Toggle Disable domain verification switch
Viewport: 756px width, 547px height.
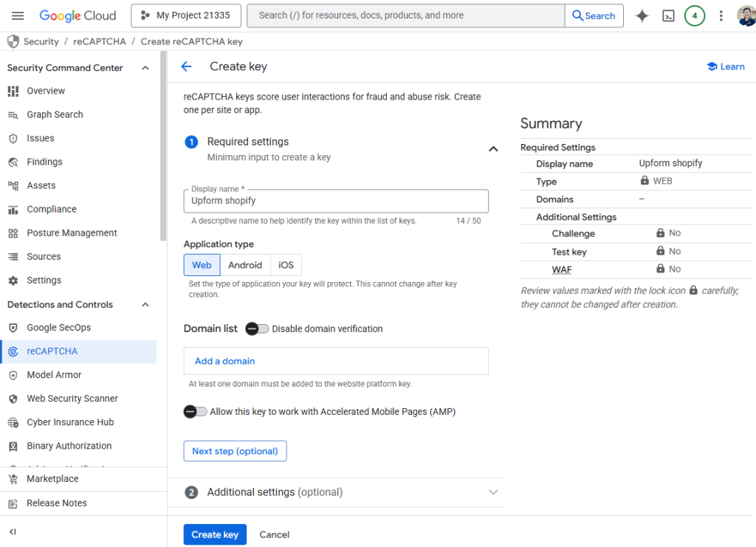pos(256,328)
